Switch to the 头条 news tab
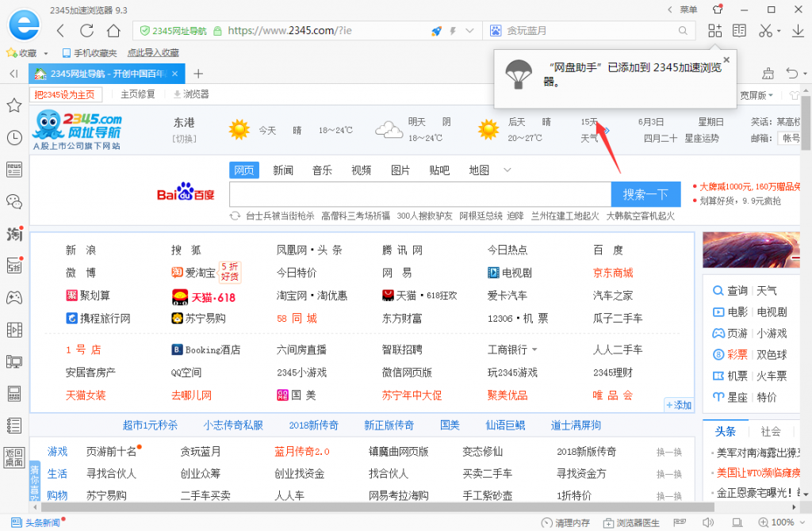The height and width of the screenshot is (531, 812). click(726, 432)
